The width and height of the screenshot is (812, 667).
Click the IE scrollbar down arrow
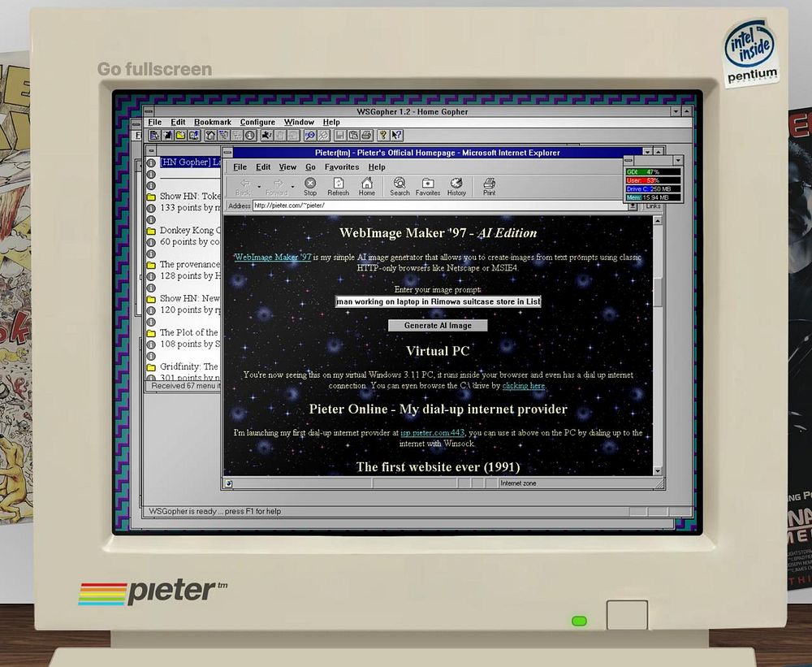click(x=658, y=470)
